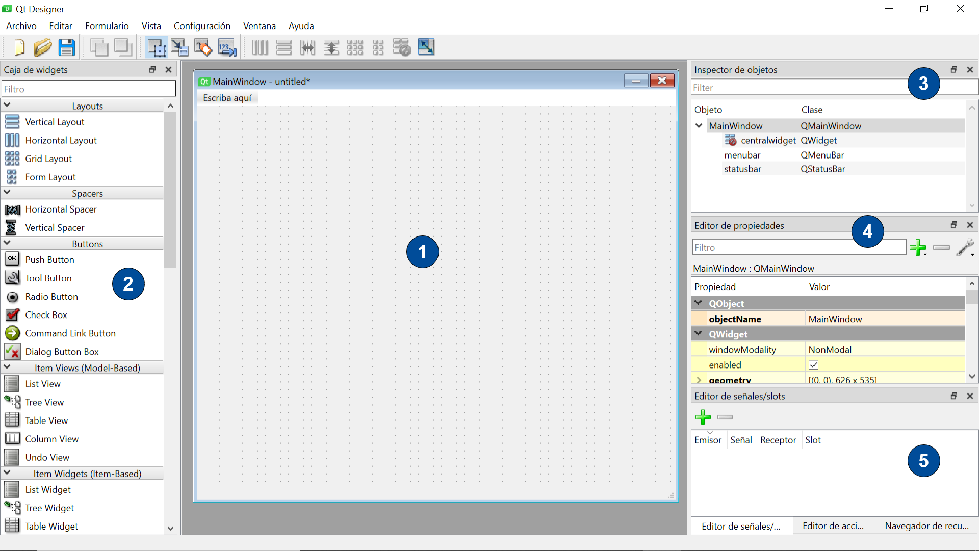Open the Archivo menu
The height and width of the screenshot is (552, 980).
21,26
